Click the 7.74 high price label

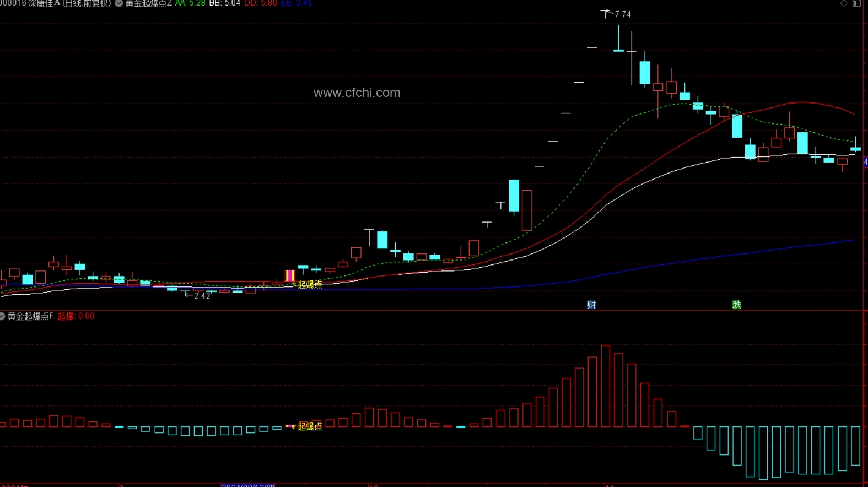(x=623, y=14)
